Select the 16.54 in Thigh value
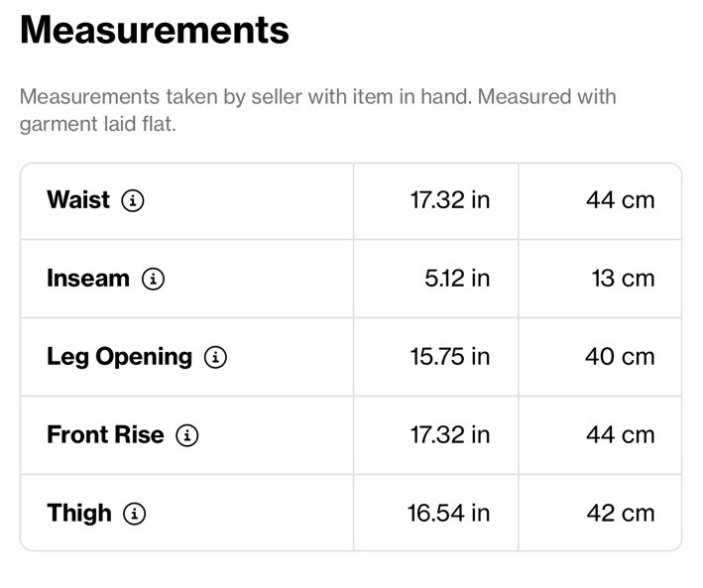Viewport: 703px width, 588px height. coord(448,514)
